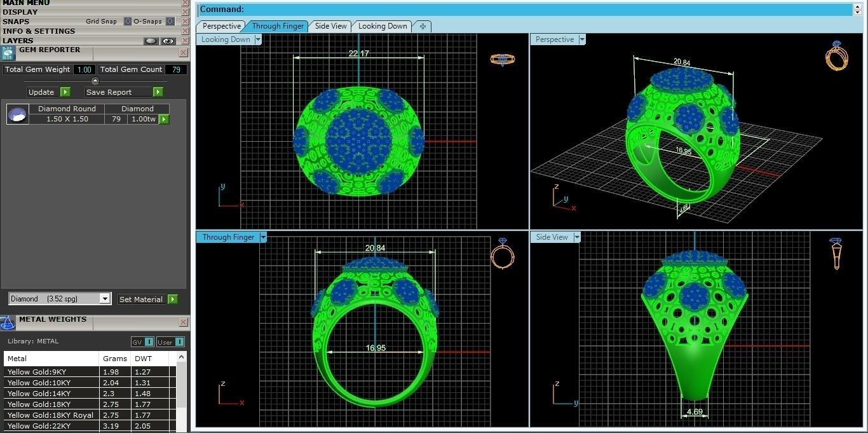868x433 pixels.
Task: Open the Diamond (3.52 spg) material dropdown
Action: [x=105, y=299]
